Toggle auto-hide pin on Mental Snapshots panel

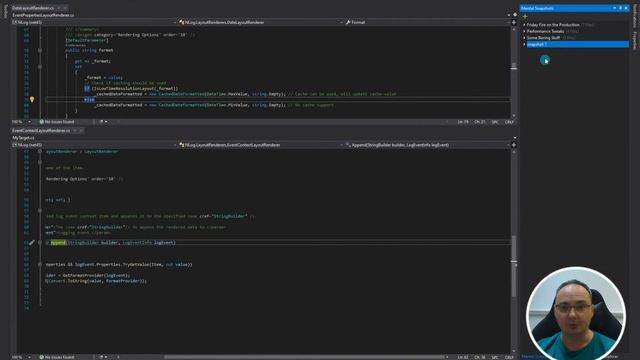click(620, 8)
